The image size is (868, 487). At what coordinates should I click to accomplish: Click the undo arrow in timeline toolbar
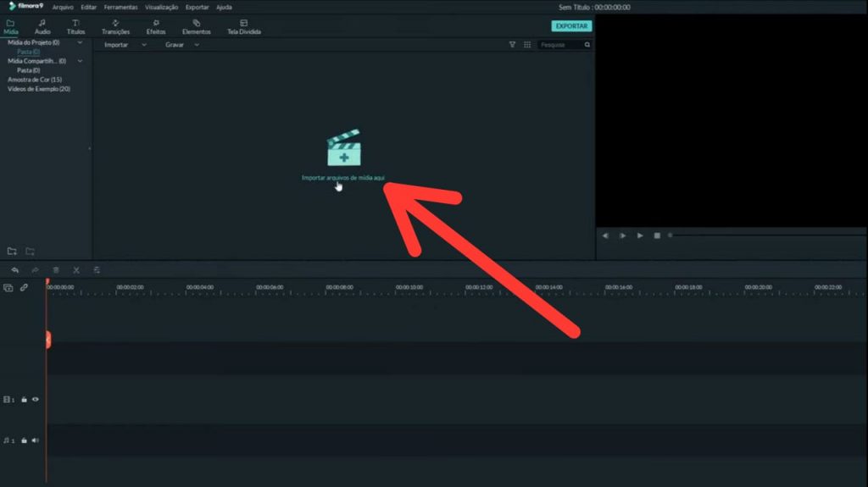pyautogui.click(x=14, y=270)
